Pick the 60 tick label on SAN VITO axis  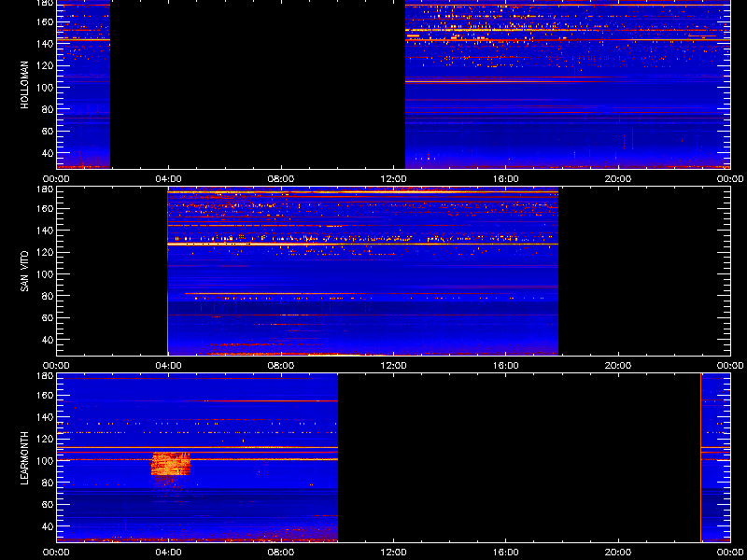[x=49, y=317]
